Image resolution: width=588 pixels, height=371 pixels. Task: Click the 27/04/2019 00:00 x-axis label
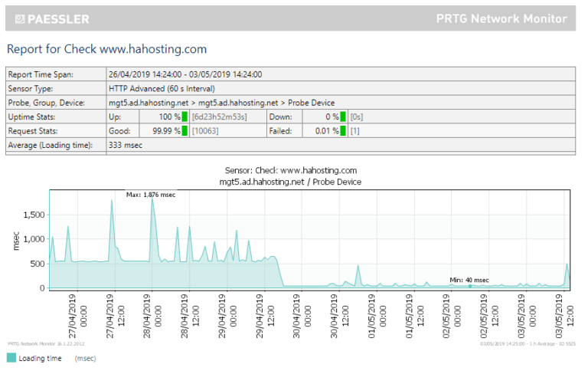(x=77, y=316)
